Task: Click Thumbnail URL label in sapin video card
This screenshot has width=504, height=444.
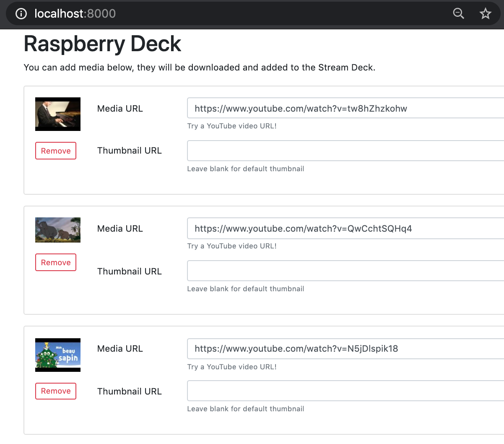Action: pyautogui.click(x=129, y=391)
